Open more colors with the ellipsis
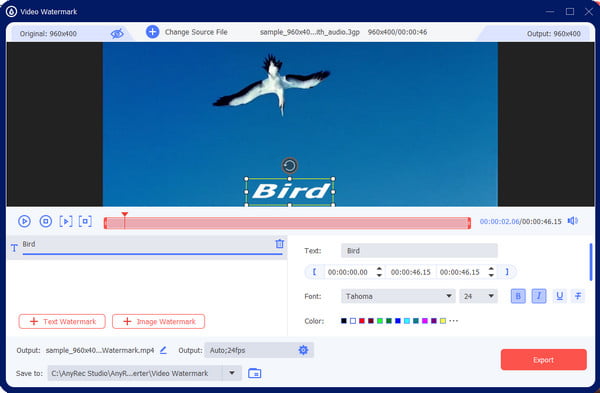 (x=453, y=321)
